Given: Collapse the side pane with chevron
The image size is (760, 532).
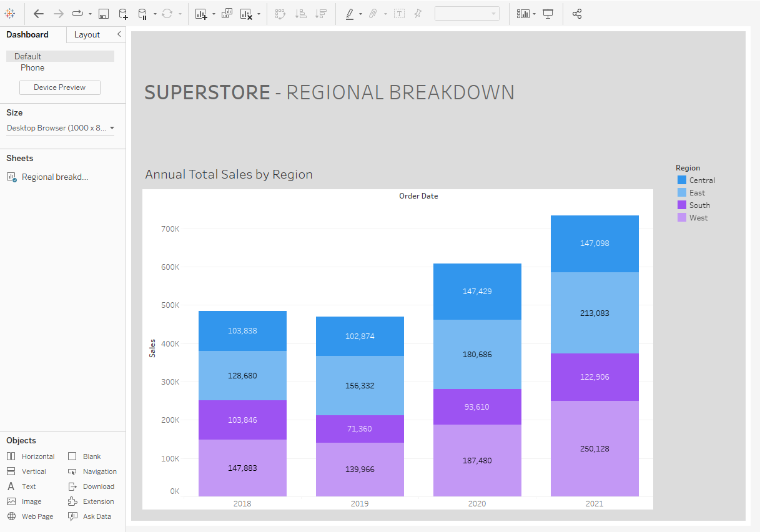Looking at the screenshot, I should coord(119,34).
